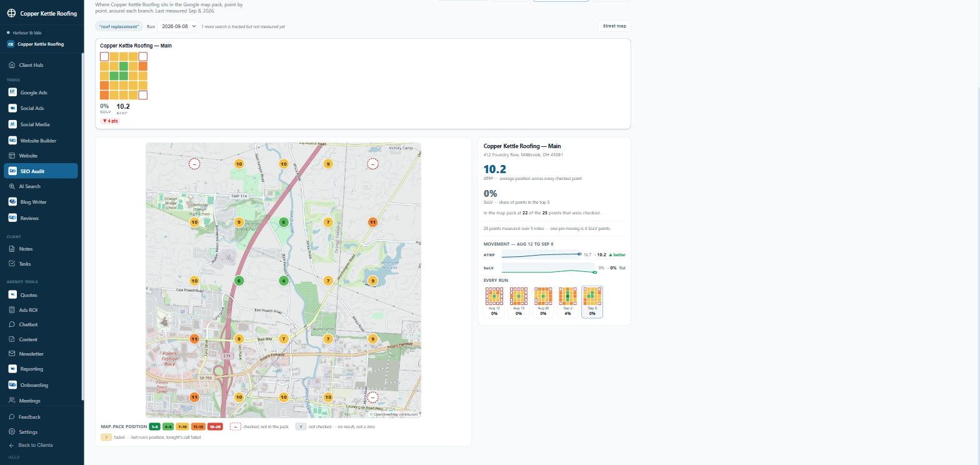Click the "not checked" legend marker
Screen dimensions: 980x465
coord(301,427)
